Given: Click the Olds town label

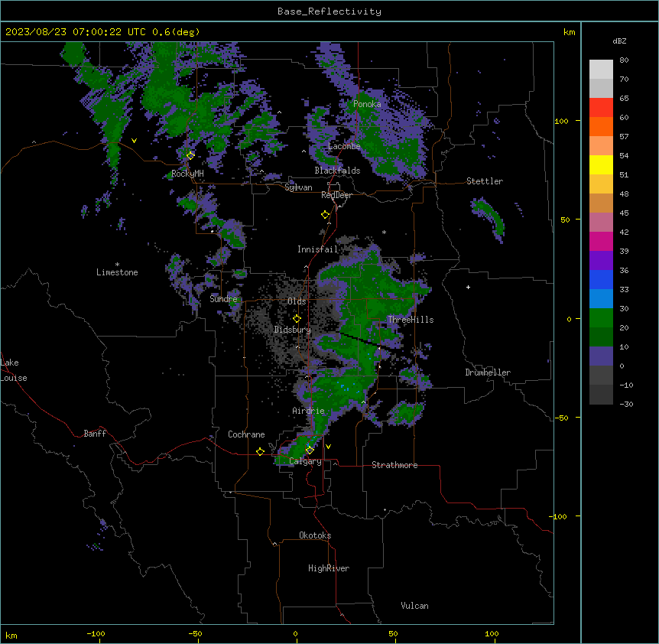Looking at the screenshot, I should [297, 301].
